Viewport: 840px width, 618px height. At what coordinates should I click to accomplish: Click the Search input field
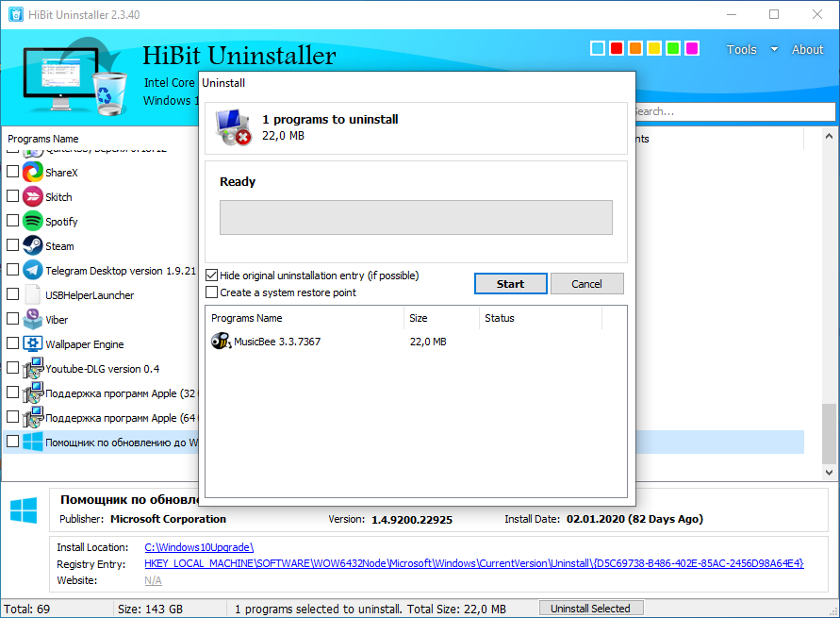click(735, 111)
